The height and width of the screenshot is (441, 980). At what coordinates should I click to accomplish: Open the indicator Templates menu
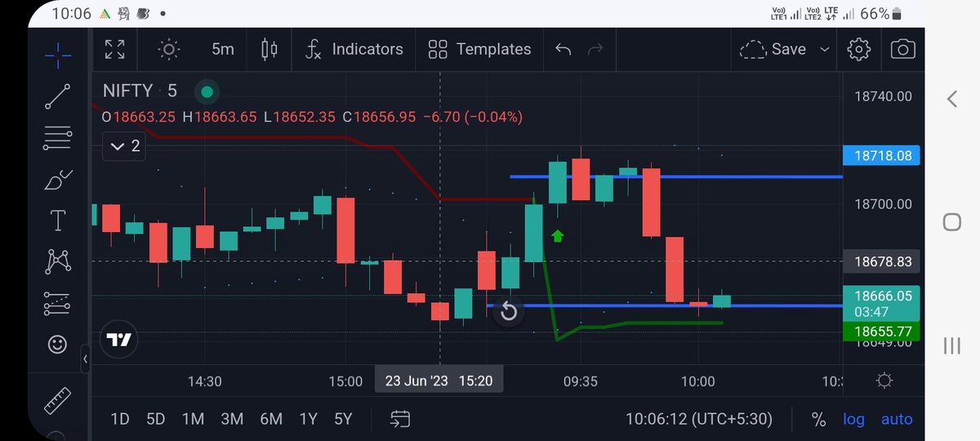point(479,49)
